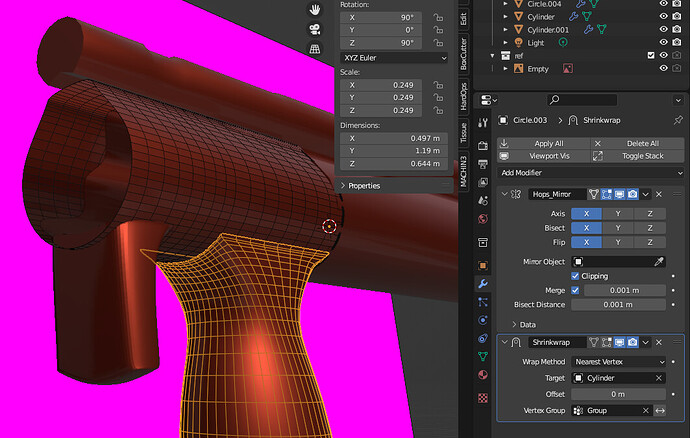Toggle the ref collection exclude checkbox
690x438 pixels.
pyautogui.click(x=651, y=55)
